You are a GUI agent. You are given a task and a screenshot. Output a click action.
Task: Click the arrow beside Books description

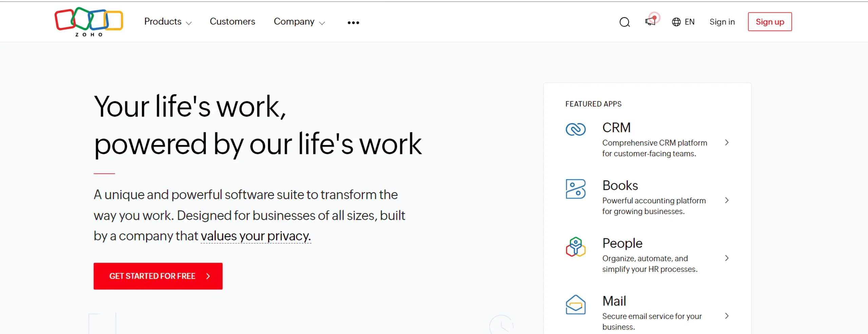point(727,200)
